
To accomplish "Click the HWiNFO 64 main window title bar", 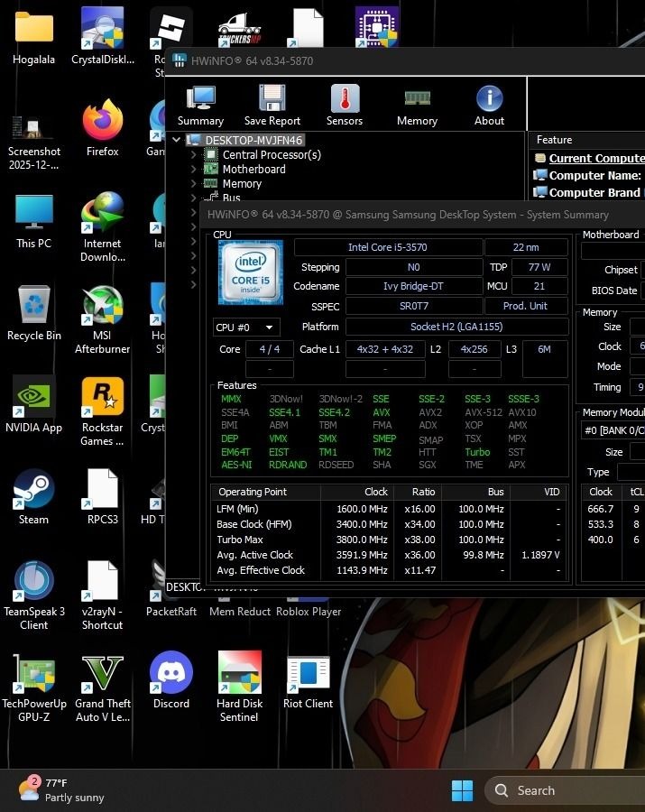I will point(405,61).
